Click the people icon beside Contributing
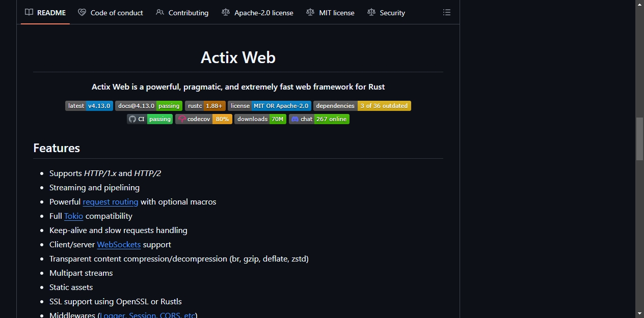644x318 pixels. click(160, 13)
